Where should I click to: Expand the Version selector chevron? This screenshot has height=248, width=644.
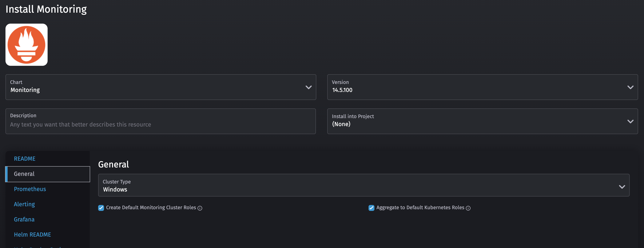click(x=631, y=87)
